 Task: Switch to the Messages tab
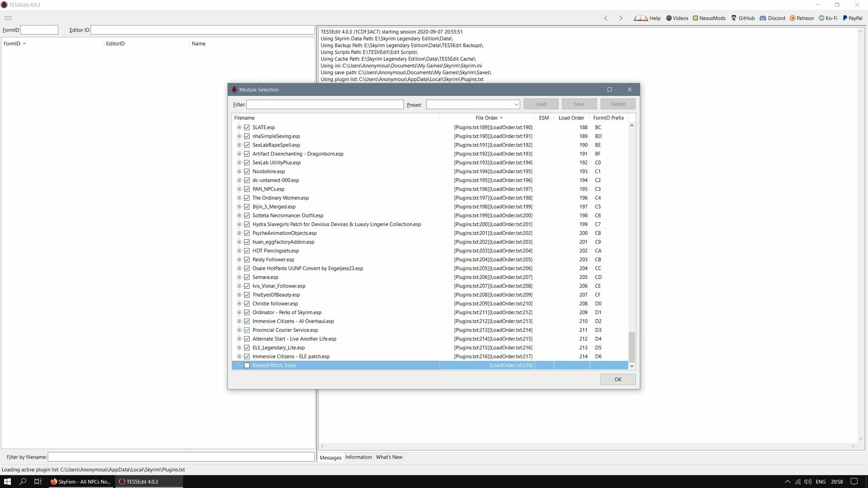[330, 458]
